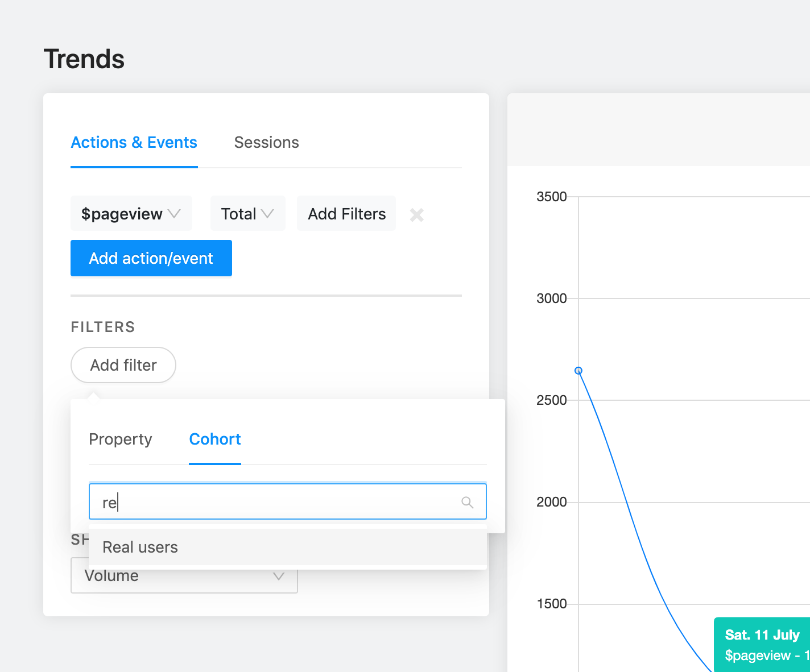Image resolution: width=810 pixels, height=672 pixels.
Task: Open the Sessions tab
Action: click(x=266, y=143)
